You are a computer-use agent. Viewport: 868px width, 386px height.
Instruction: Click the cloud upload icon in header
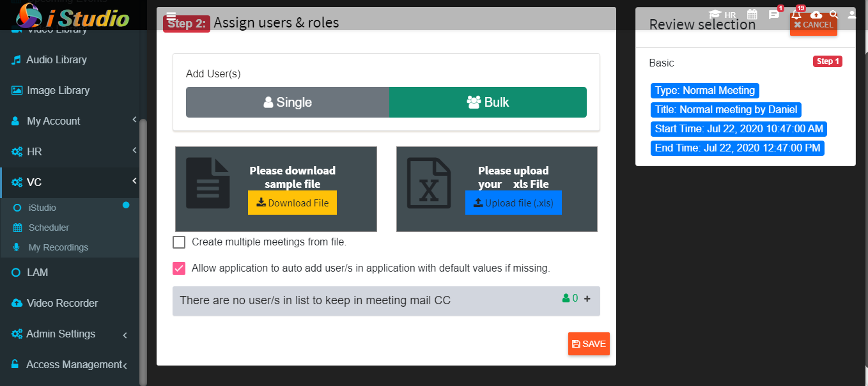[816, 14]
